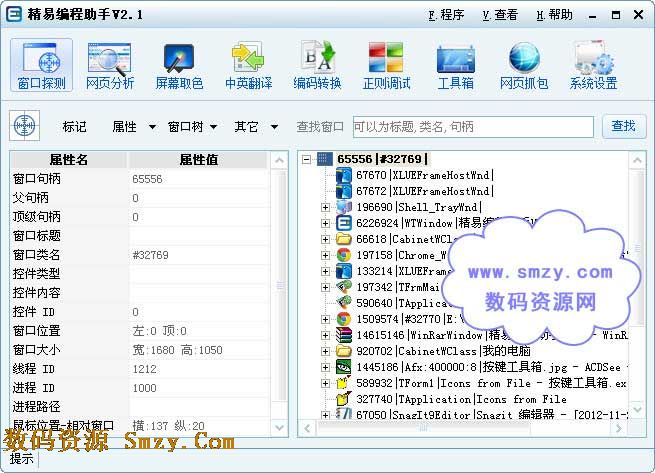The width and height of the screenshot is (655, 473).
Task: Click the 提示 status bar label
Action: [21, 459]
